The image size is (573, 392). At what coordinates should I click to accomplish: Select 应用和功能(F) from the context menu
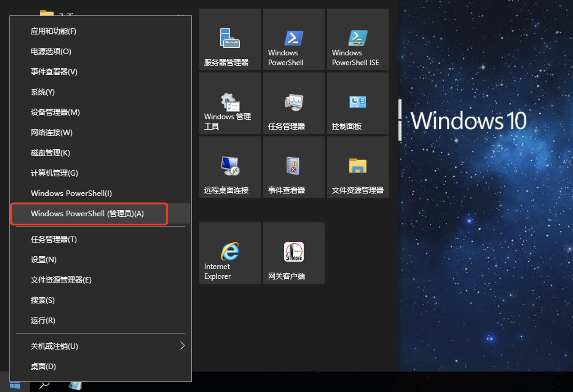tap(101, 31)
